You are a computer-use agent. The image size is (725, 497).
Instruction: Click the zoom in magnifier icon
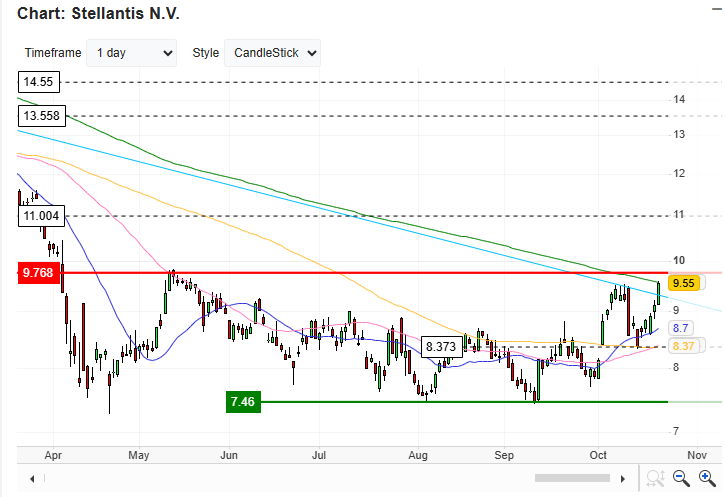click(707, 478)
